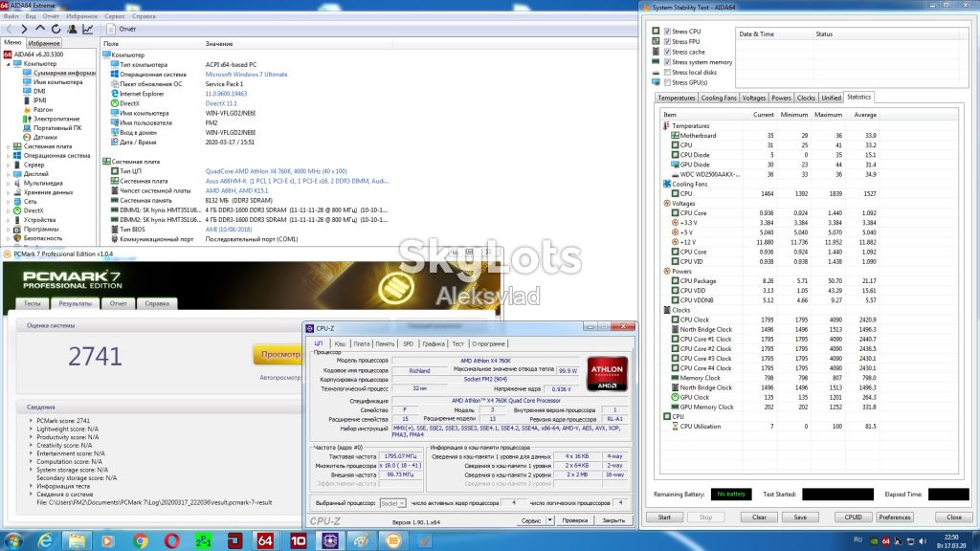Open the AIDA64 Сервис menu
Image resolution: width=980 pixels, height=551 pixels.
click(115, 16)
